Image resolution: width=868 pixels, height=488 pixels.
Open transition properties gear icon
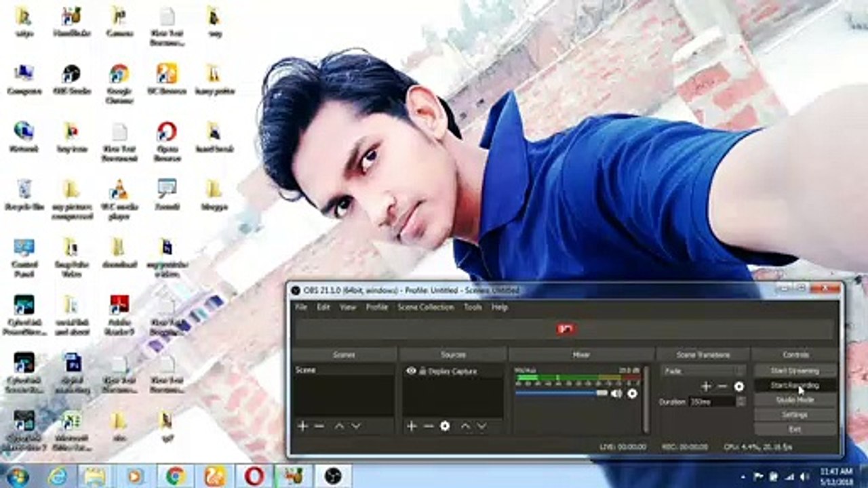point(739,386)
